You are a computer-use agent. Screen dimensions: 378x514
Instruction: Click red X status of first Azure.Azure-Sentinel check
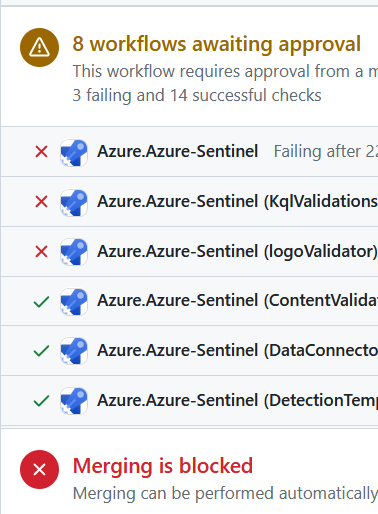(41, 152)
